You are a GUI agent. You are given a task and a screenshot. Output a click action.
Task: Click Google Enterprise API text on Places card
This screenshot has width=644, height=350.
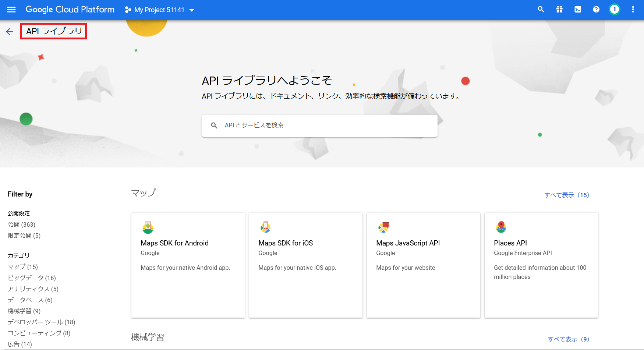coord(523,253)
